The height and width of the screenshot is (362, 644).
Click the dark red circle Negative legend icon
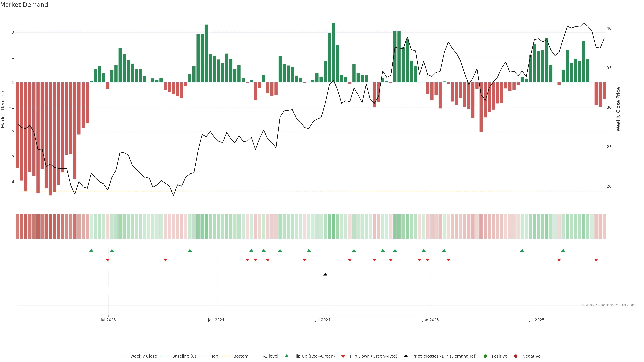point(516,356)
